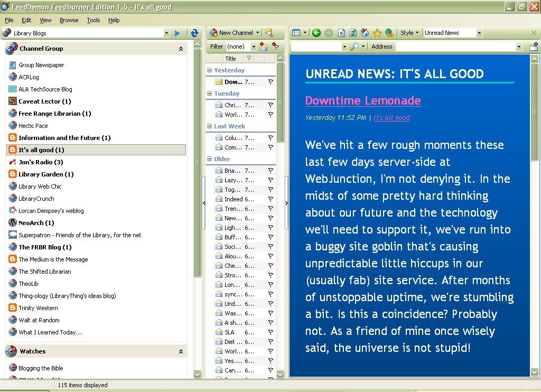The height and width of the screenshot is (392, 541).
Task: Toggle the flag on the Chri... item
Action: (270, 105)
